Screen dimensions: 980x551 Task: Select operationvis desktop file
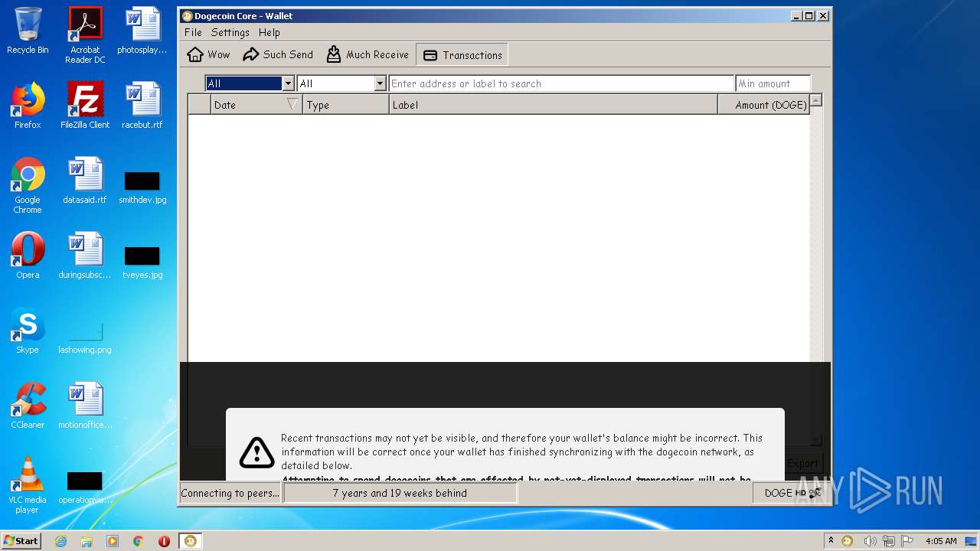pyautogui.click(x=85, y=487)
